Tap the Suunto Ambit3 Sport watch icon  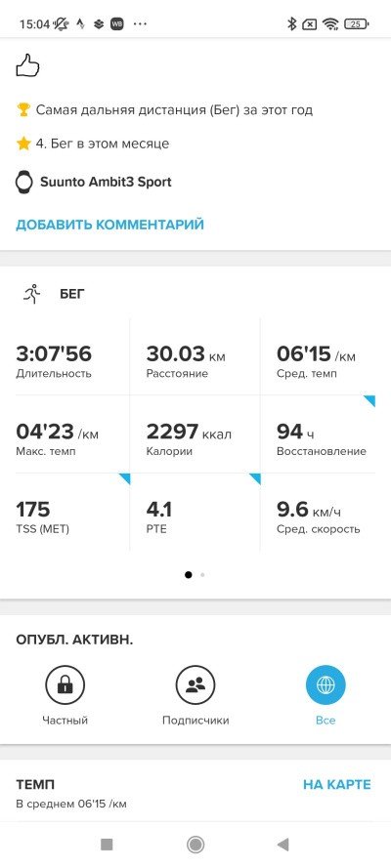click(x=23, y=183)
